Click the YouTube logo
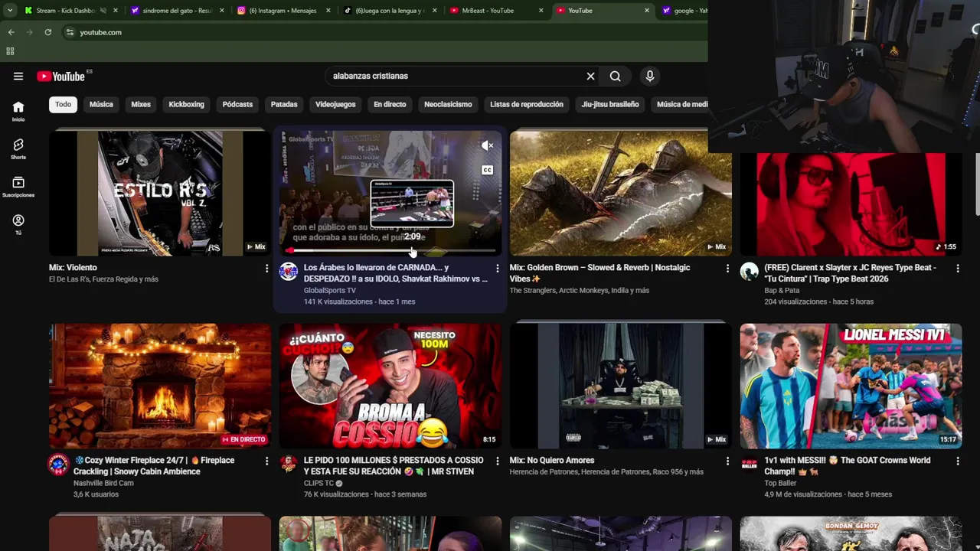Image resolution: width=980 pixels, height=551 pixels. [x=60, y=76]
